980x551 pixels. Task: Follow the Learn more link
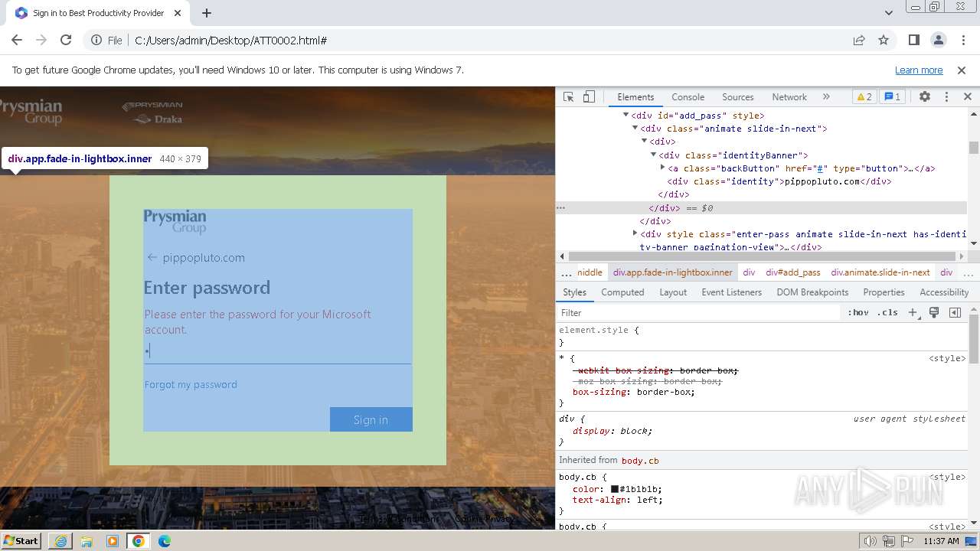(x=919, y=70)
